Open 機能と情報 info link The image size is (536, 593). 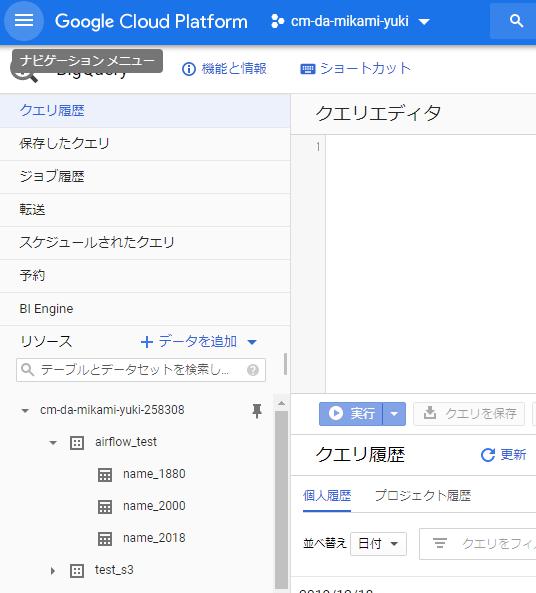click(224, 69)
